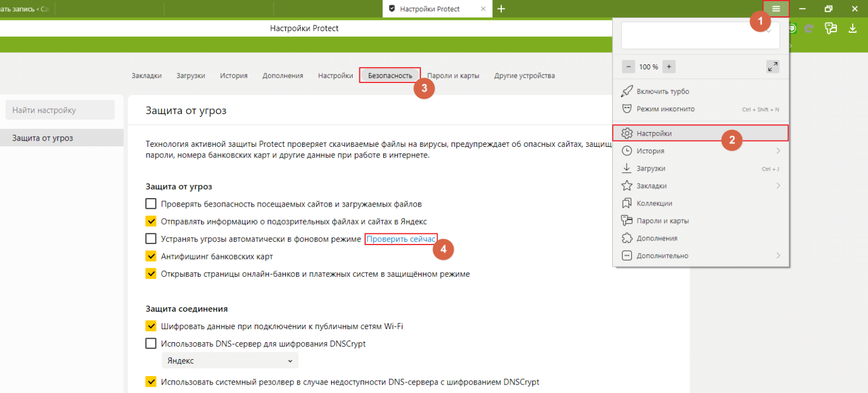The image size is (868, 393).
Task: Click the puzzle icon for Дополнения in menu
Action: pos(627,238)
